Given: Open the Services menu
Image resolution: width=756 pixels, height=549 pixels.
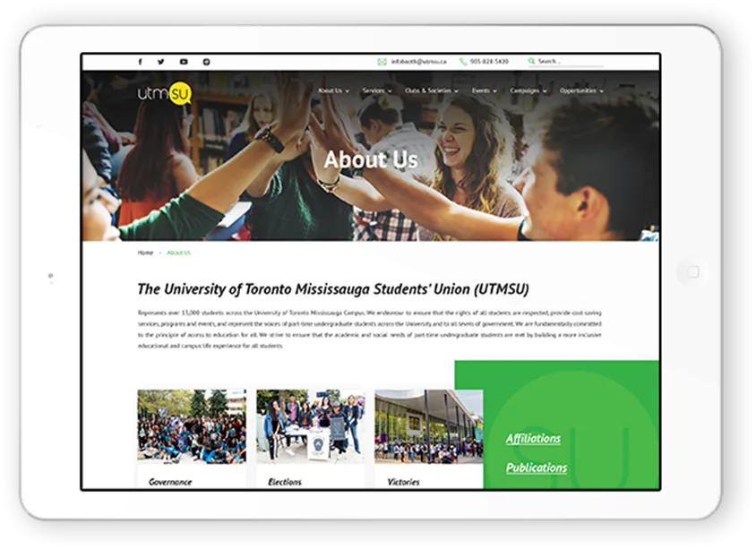Looking at the screenshot, I should point(374,90).
